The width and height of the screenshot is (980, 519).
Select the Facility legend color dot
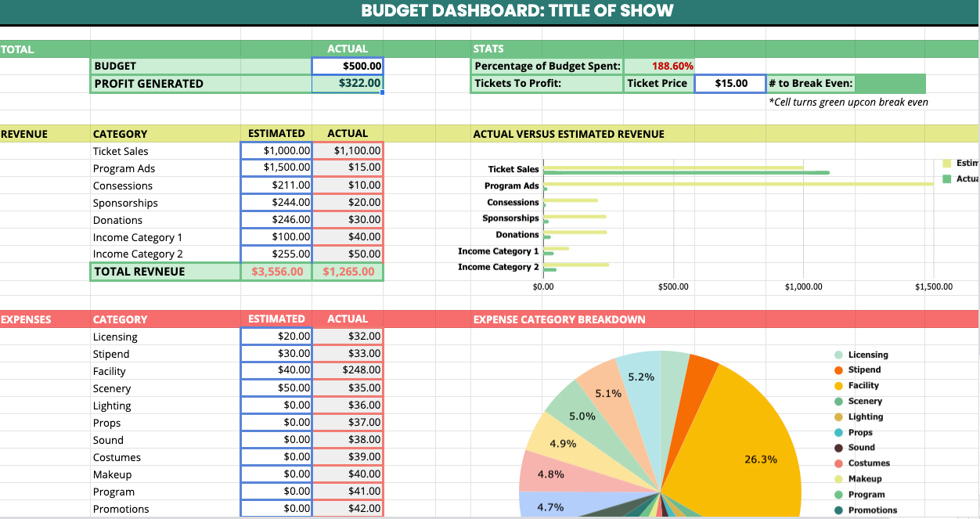tap(838, 386)
